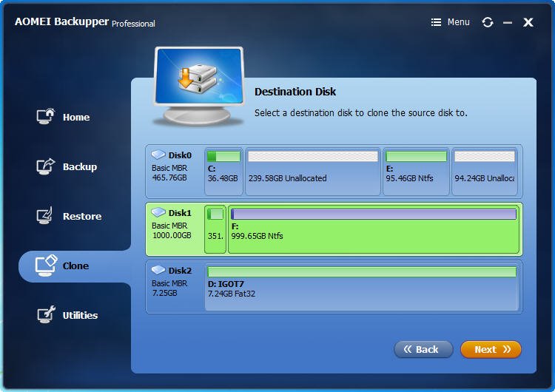Click the F: partition usage bar
555x392 pixels.
(x=374, y=214)
